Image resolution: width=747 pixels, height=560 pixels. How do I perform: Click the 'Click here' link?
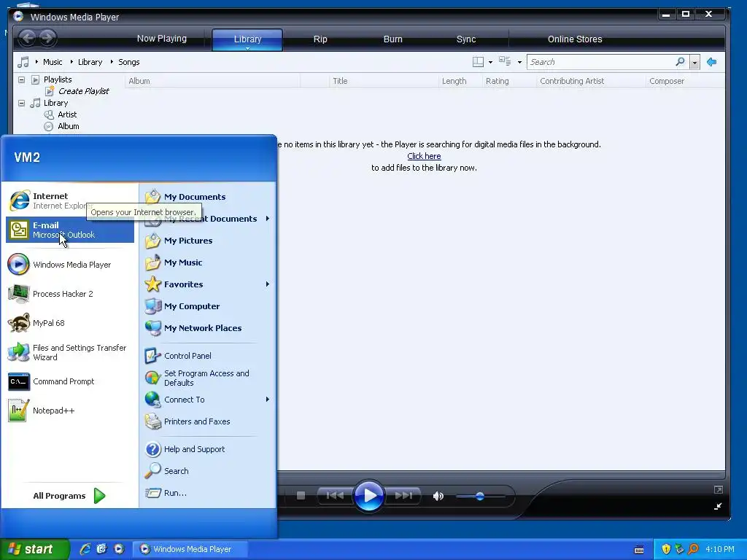coord(424,156)
